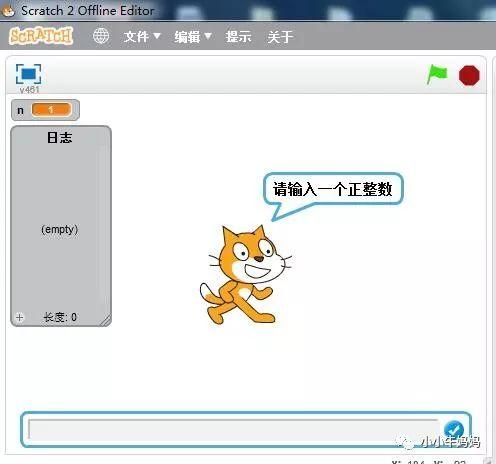Click the orange n value readout
The height and width of the screenshot is (464, 496).
(x=51, y=110)
